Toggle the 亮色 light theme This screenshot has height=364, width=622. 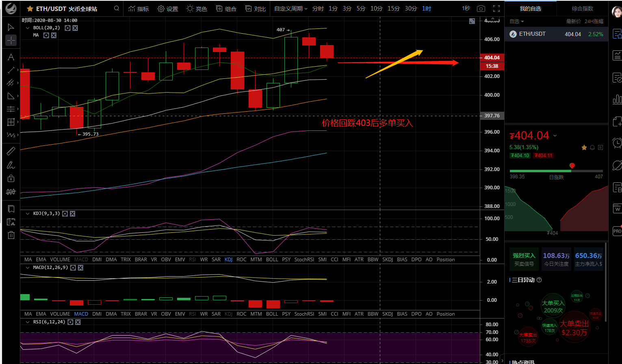coord(197,9)
